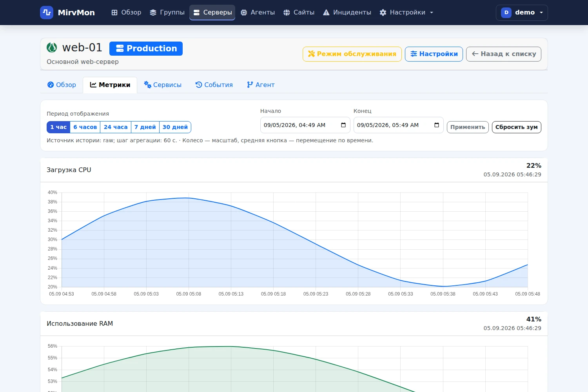Click the Production group badge
Screen dimensions: 588x392
pyautogui.click(x=146, y=49)
